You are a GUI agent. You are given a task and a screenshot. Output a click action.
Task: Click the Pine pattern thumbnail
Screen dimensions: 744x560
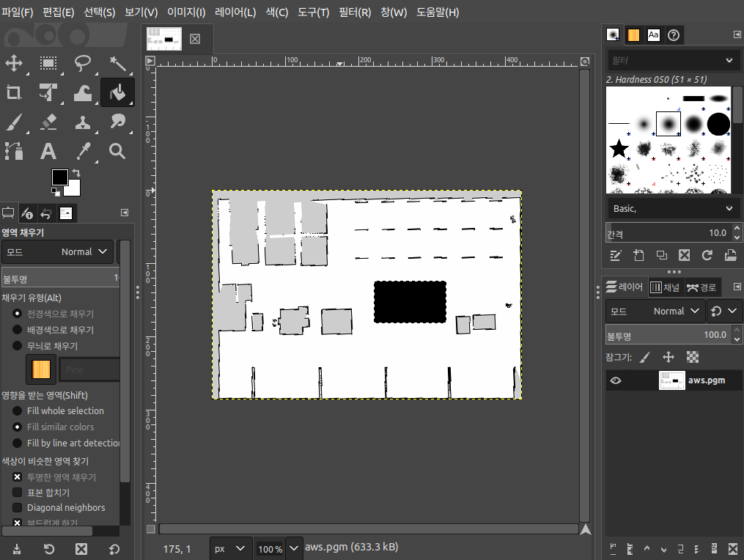(x=41, y=369)
